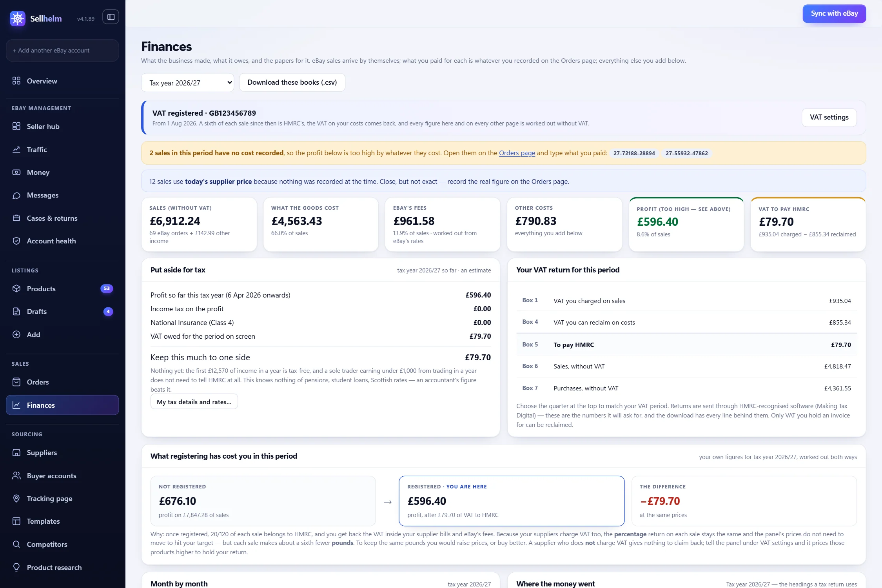Click the Sellhelm helm logo icon
Viewport: 882px width, 588px height.
[18, 18]
